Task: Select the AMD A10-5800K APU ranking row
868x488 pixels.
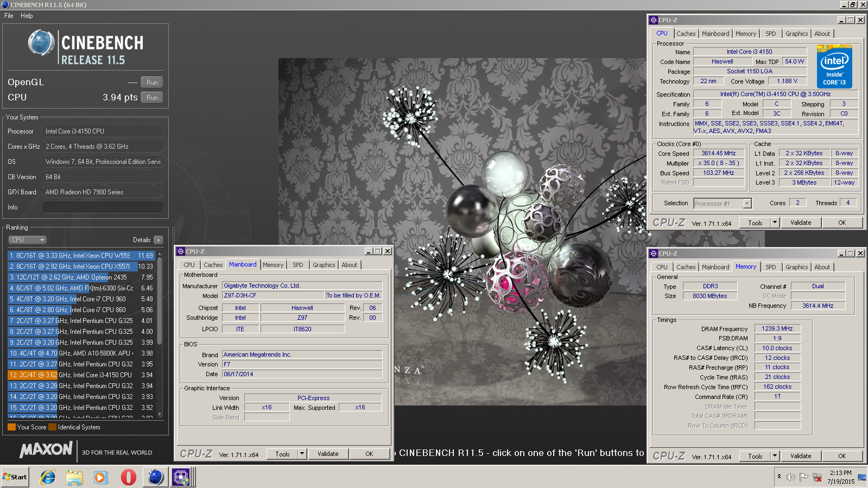Action: coord(81,353)
